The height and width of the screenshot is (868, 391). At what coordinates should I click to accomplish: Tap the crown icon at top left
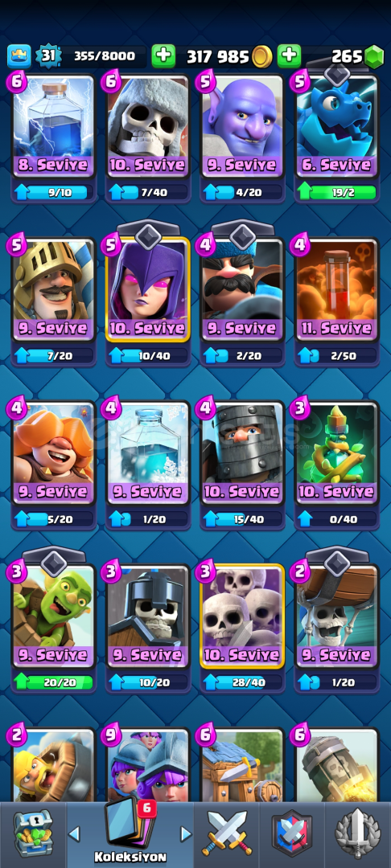19,56
